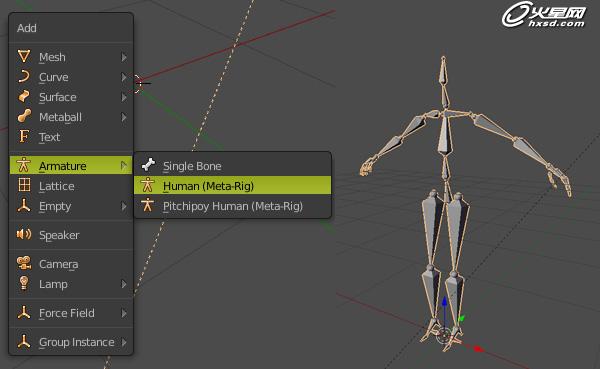Viewport: 600px width, 369px height.
Task: Choose Curve from the Add menu
Action: point(71,77)
